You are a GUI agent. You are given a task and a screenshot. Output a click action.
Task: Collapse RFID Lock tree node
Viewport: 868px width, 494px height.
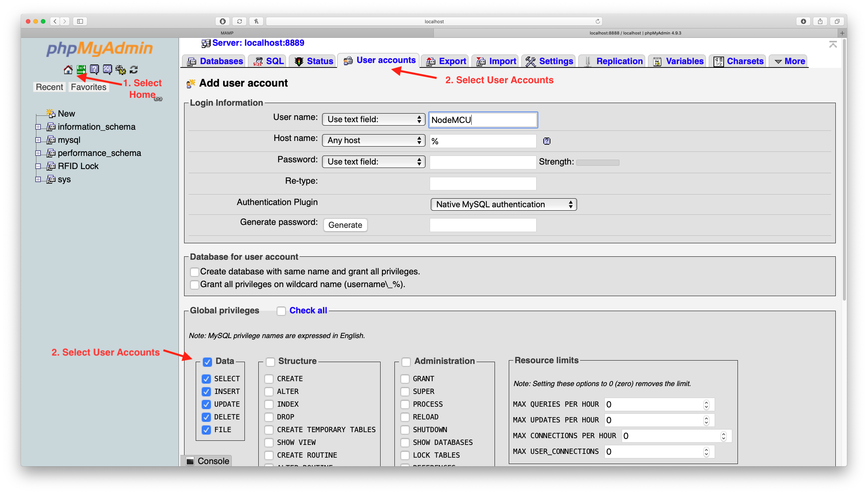pyautogui.click(x=38, y=166)
